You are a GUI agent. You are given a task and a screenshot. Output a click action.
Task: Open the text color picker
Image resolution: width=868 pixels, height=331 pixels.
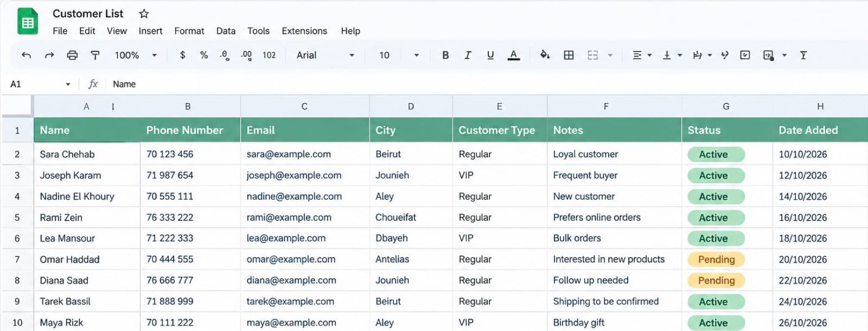click(x=513, y=55)
